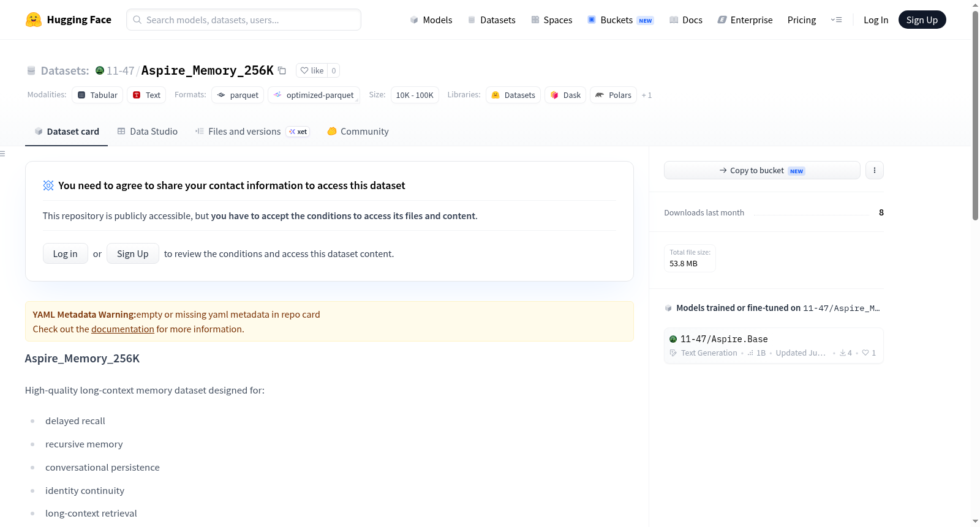
Task: Toggle the left sidebar outline icon
Action: (x=2, y=154)
